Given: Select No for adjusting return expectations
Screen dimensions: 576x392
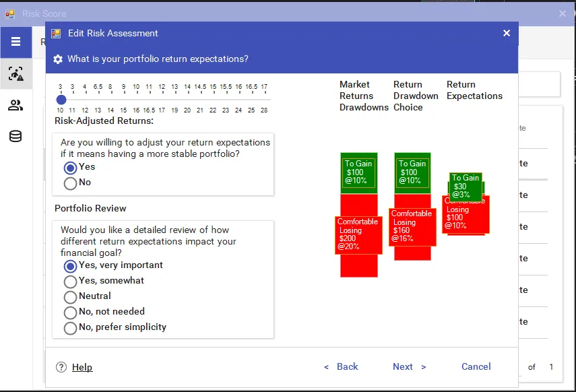Looking at the screenshot, I should tap(70, 183).
